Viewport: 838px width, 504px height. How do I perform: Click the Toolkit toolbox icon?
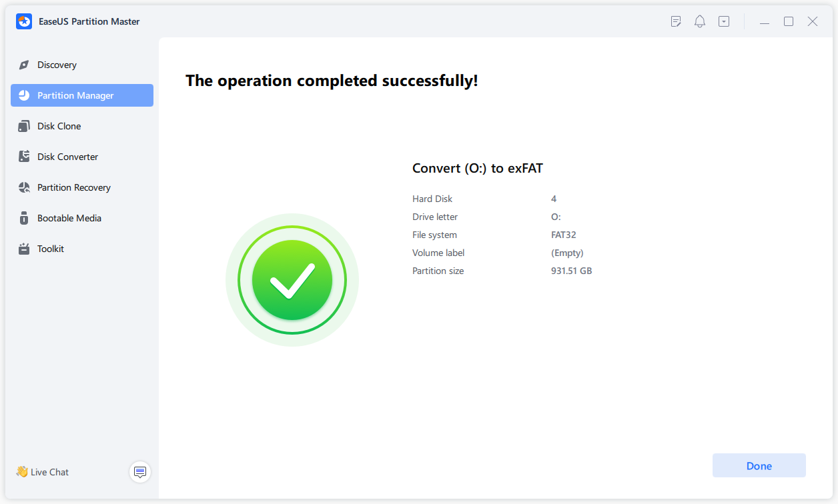click(x=24, y=249)
